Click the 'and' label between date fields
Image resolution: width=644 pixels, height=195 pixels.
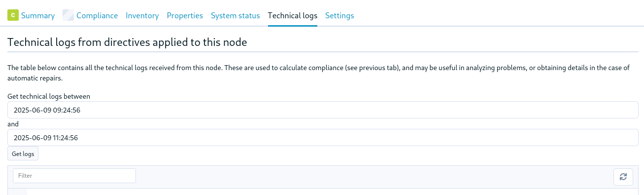pos(13,124)
